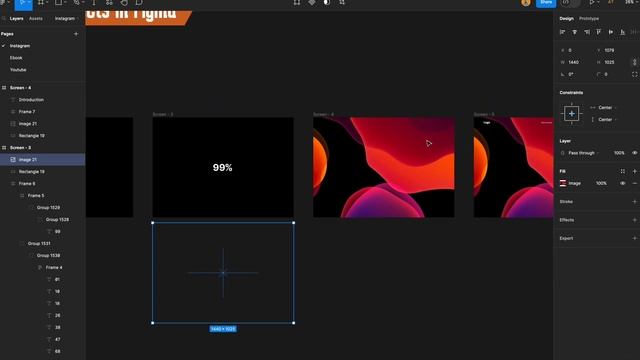Click independent corners icon
The image size is (640, 360).
pyautogui.click(x=634, y=74)
